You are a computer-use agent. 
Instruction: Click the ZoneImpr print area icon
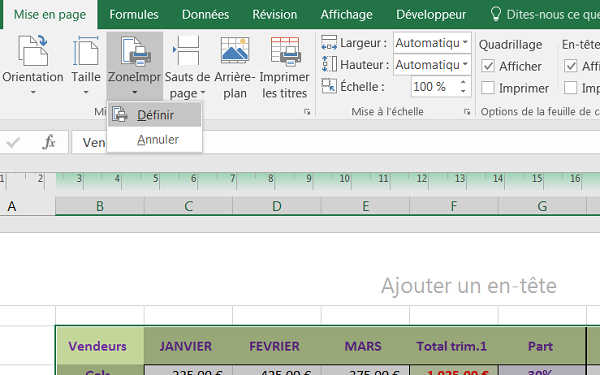coord(135,51)
